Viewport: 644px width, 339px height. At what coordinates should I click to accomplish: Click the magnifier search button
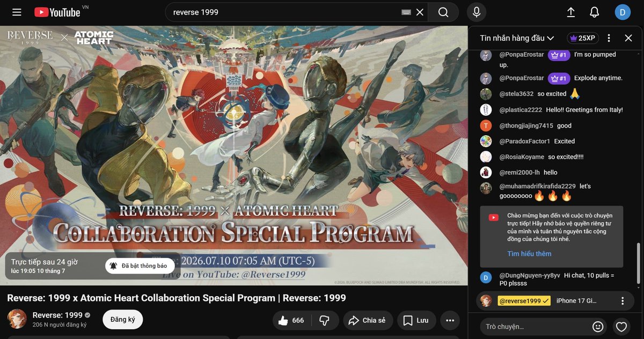[443, 12]
